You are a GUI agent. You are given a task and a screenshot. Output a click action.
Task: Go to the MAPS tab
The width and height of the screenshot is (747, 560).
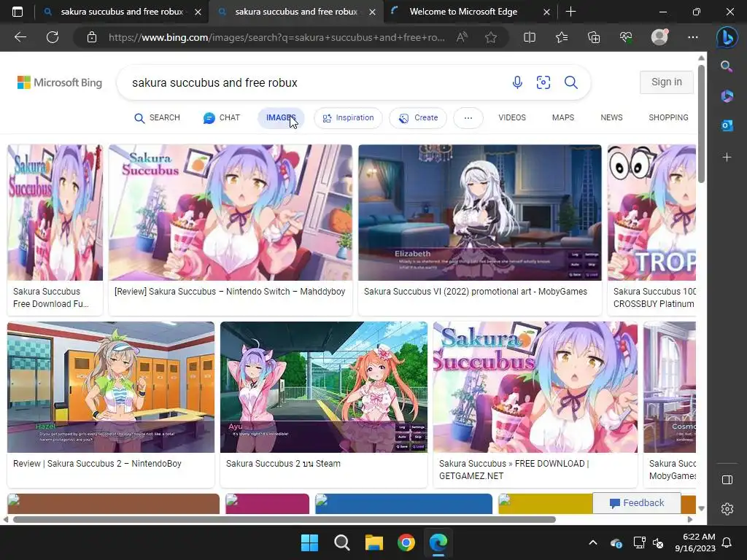click(562, 117)
